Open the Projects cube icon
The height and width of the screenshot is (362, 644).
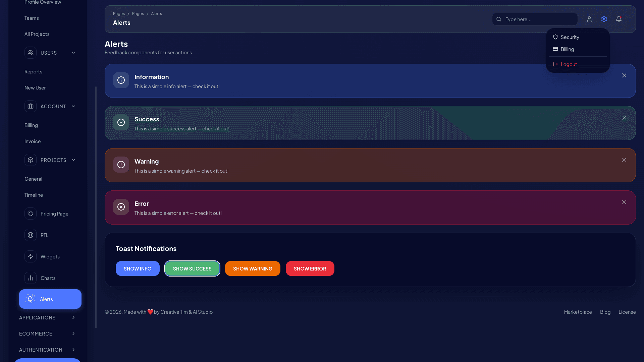click(x=31, y=160)
